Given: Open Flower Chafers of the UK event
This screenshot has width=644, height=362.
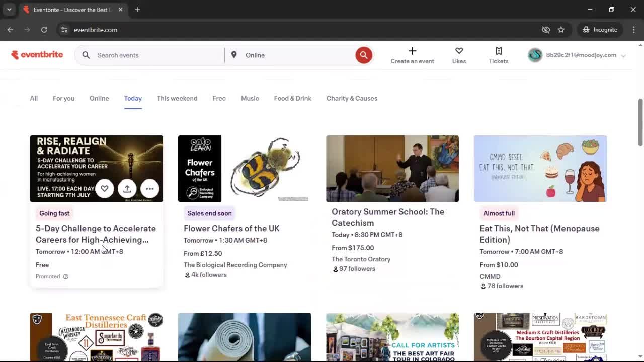Looking at the screenshot, I should [231, 228].
